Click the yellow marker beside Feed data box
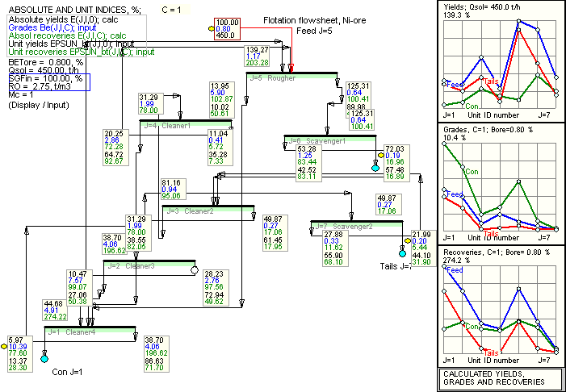The width and height of the screenshot is (566, 392). point(211,29)
